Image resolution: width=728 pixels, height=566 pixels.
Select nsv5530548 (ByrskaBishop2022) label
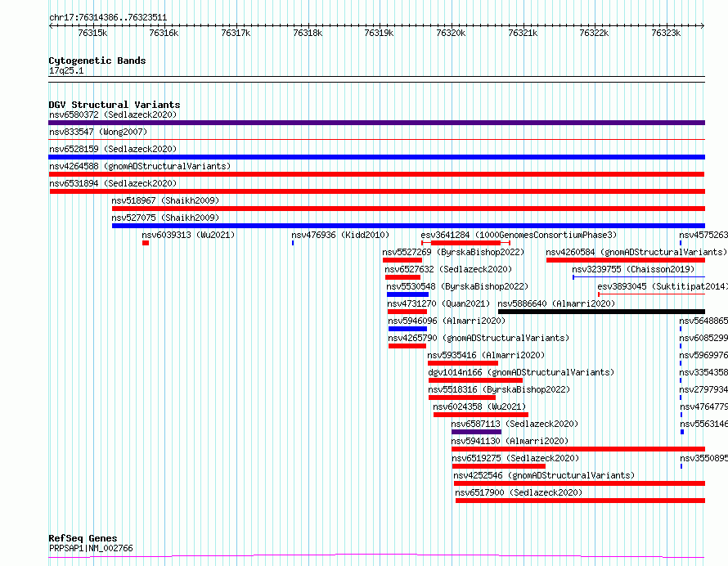[457, 286]
